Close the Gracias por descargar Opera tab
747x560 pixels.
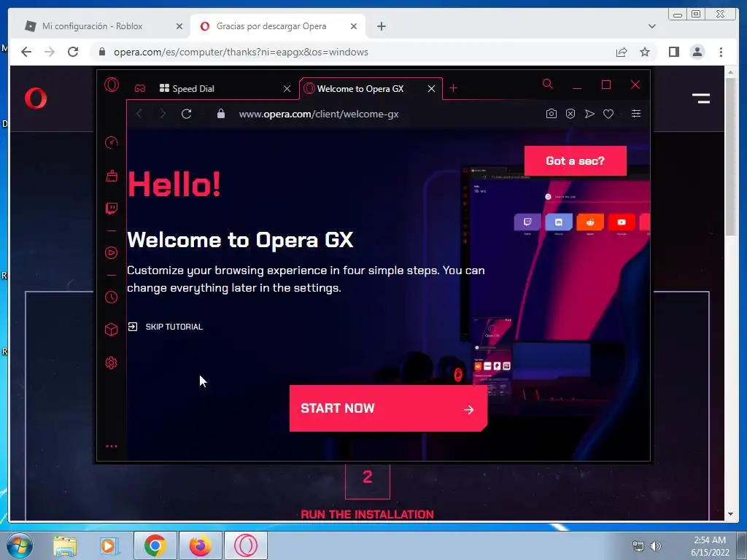pos(354,26)
